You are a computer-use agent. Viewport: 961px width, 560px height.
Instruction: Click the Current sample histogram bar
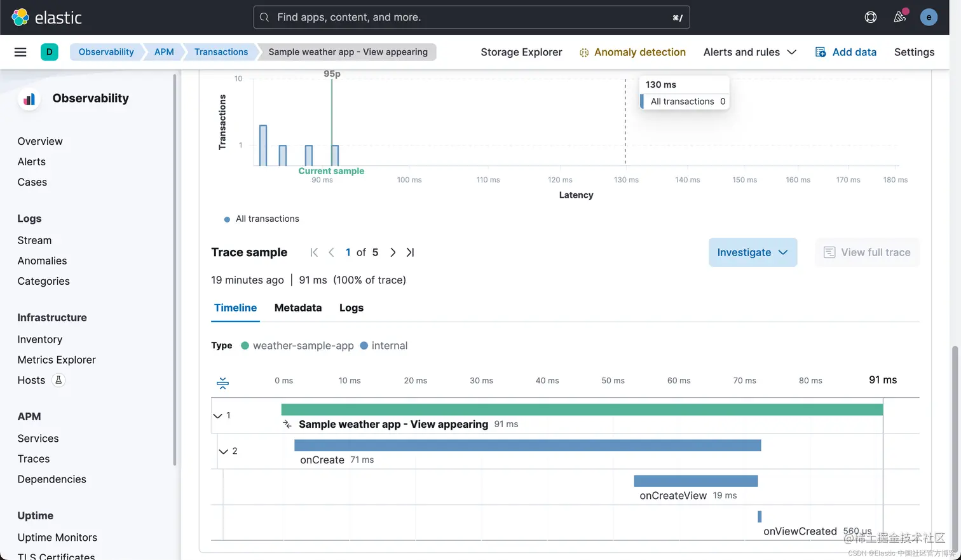(x=335, y=155)
